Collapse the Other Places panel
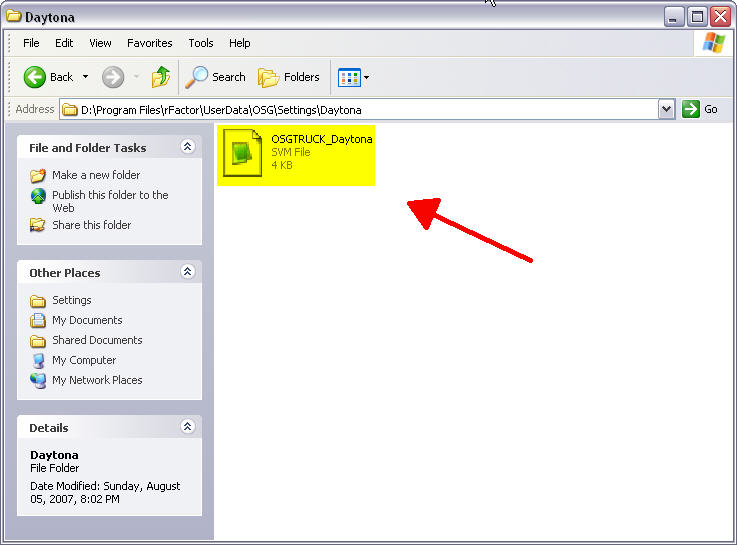This screenshot has width=737, height=545. 188,272
